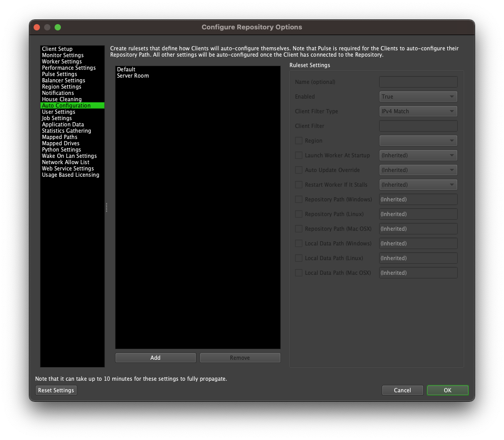Click Repository Path (Linux) field
The width and height of the screenshot is (504, 440).
click(418, 214)
